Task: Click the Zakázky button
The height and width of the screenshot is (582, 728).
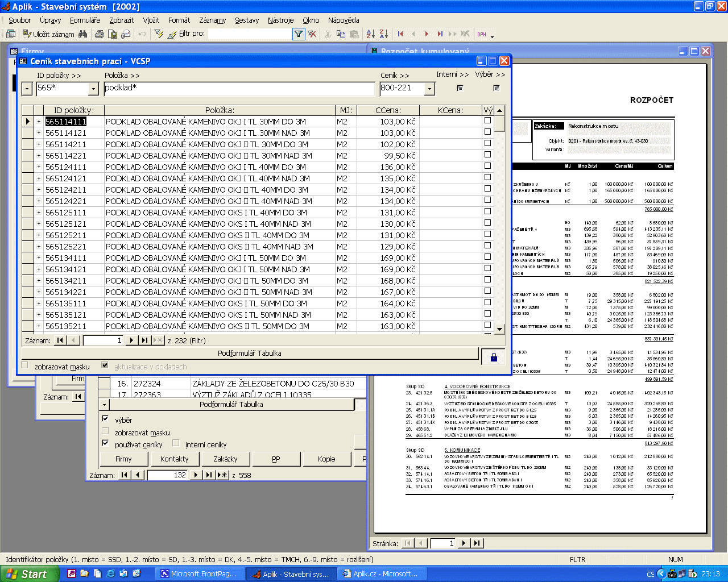Action: point(225,459)
